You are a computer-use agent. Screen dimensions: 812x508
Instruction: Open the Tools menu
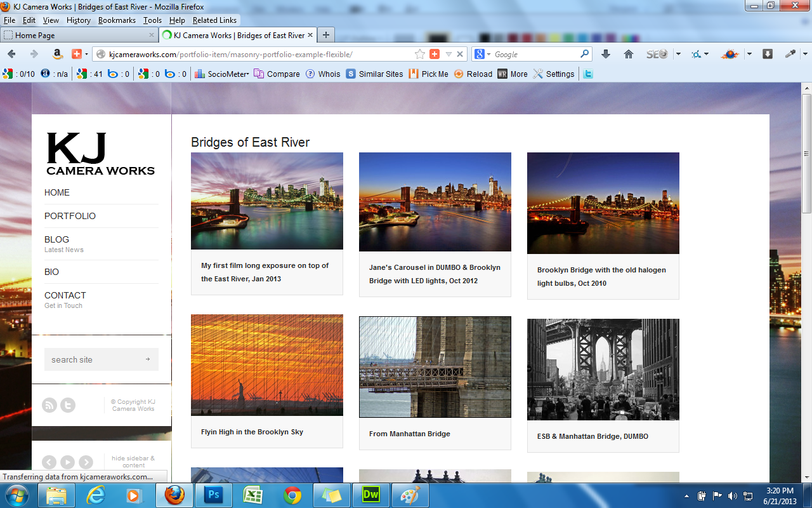coord(152,20)
